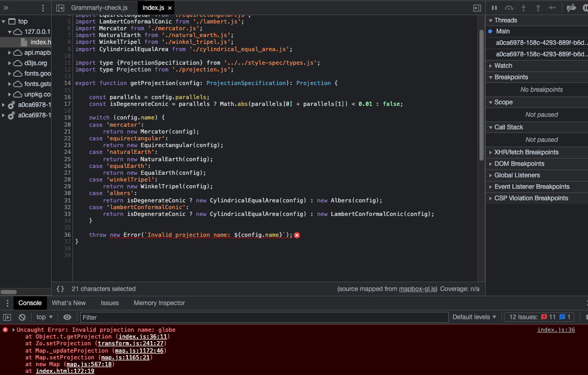Step into next function call
Image resolution: width=588 pixels, height=375 pixels.
pyautogui.click(x=523, y=8)
